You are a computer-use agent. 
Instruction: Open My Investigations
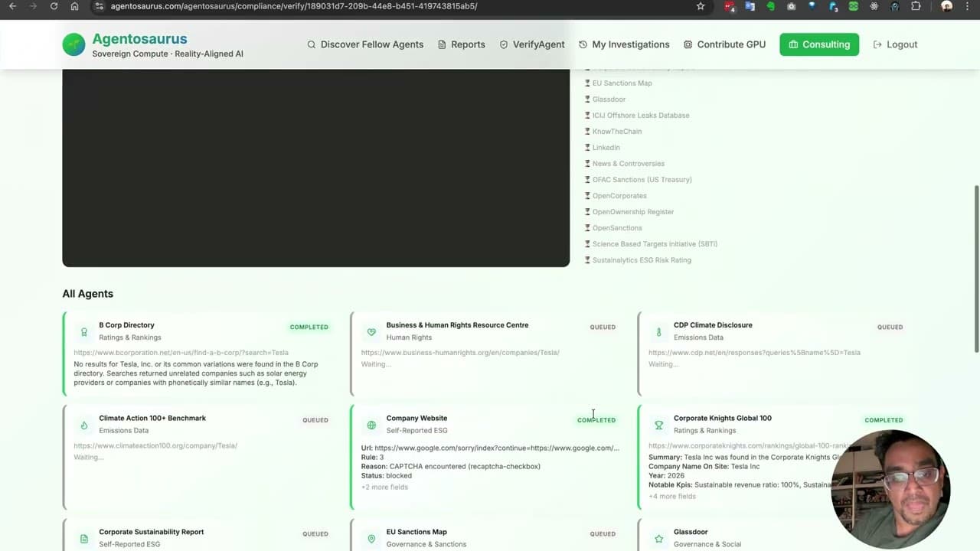pyautogui.click(x=624, y=44)
